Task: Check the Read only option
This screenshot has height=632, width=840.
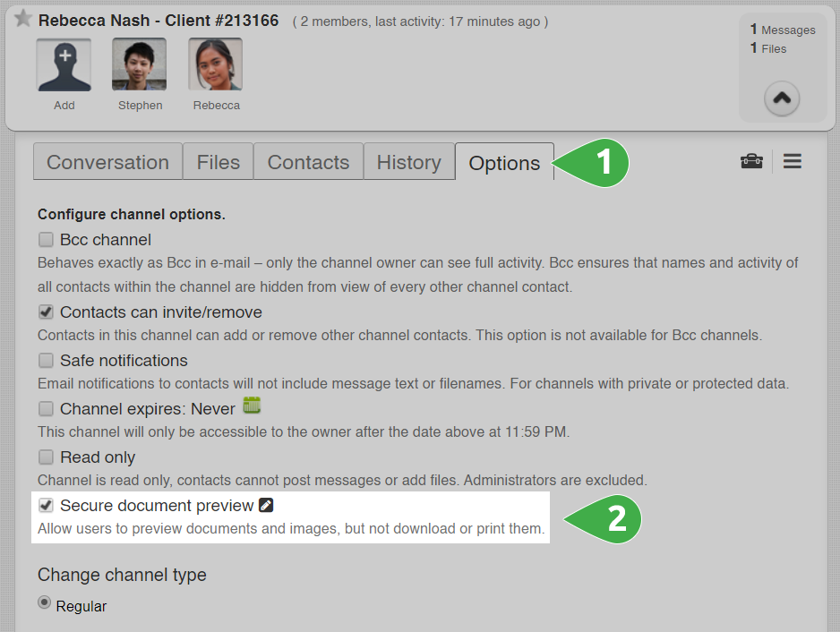Action: tap(45, 457)
